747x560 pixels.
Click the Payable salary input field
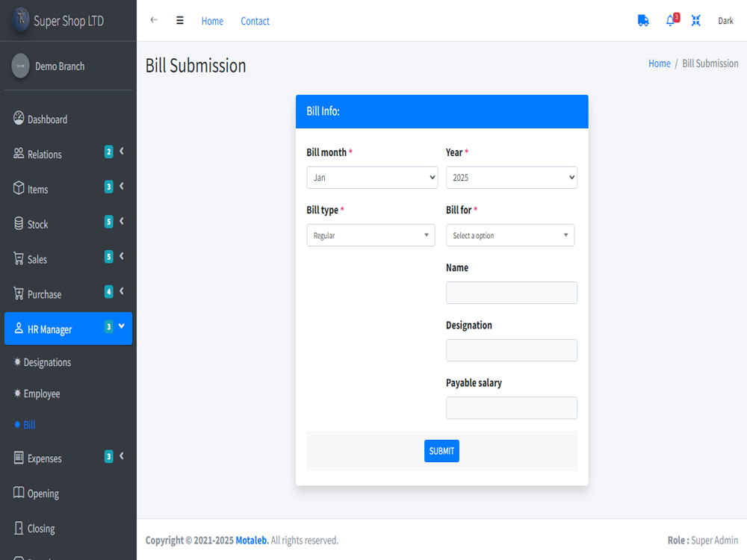point(512,408)
